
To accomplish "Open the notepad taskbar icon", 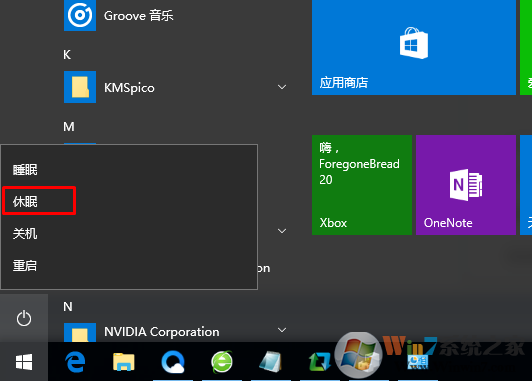I will 270,362.
